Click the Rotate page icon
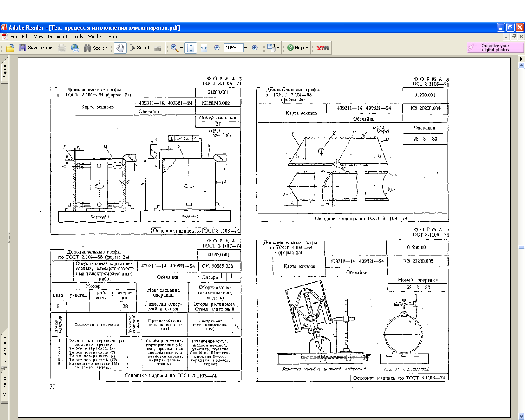Image resolution: width=525 pixels, height=420 pixels. (x=271, y=48)
